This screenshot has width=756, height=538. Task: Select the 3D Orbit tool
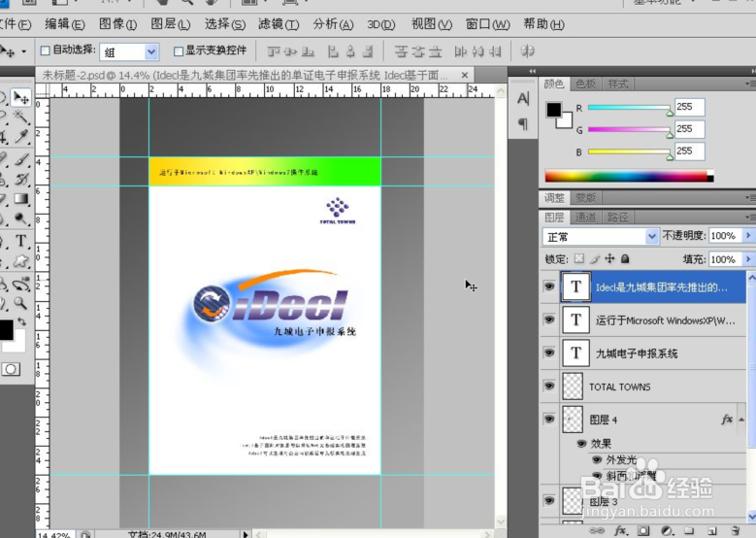(x=20, y=285)
